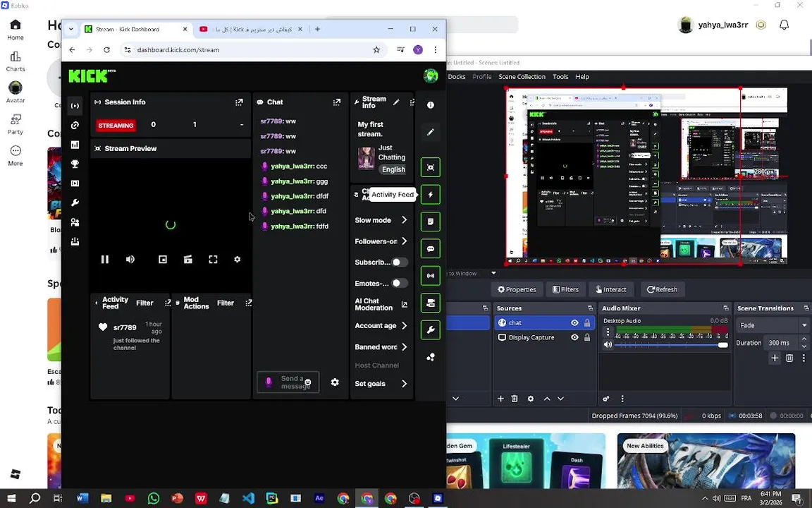Add a source in OBS Sources panel
812x508 pixels.
500,399
